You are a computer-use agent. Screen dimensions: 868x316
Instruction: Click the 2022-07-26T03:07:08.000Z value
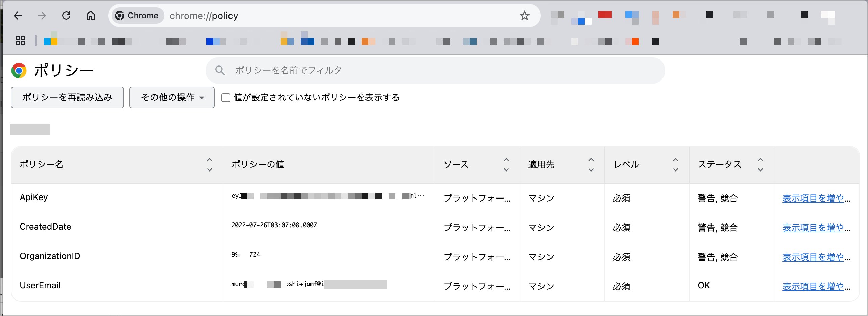click(x=274, y=225)
